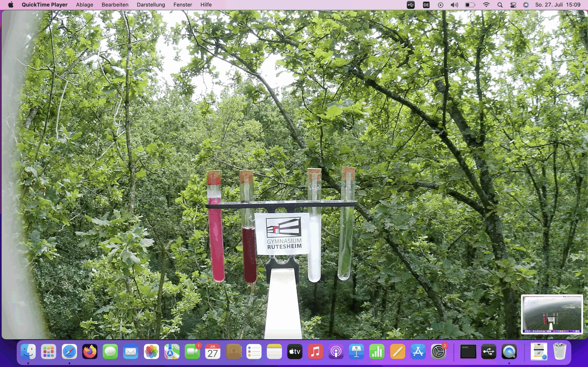The width and height of the screenshot is (588, 367).
Task: Open the Numbers app icon
Action: pyautogui.click(x=377, y=351)
